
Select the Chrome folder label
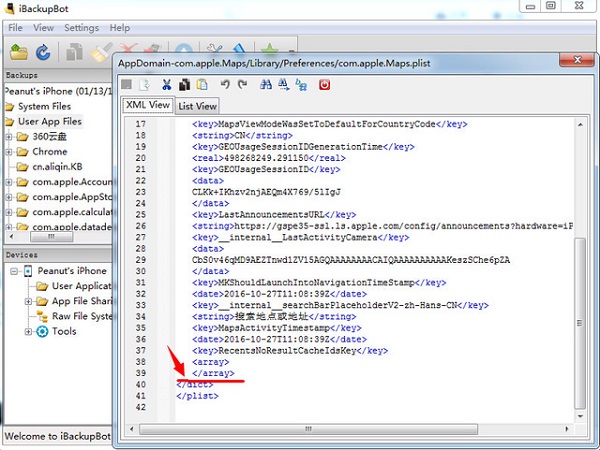click(x=50, y=152)
